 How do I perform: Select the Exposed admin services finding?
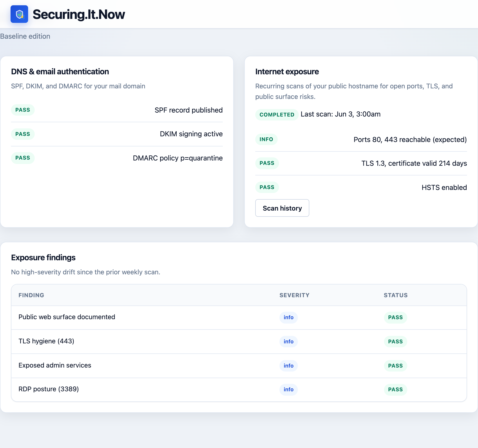point(54,365)
